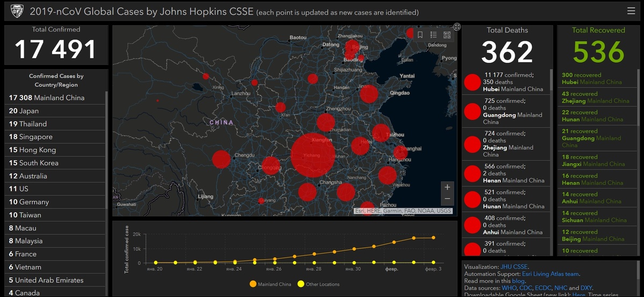Select the 8 Malaysia row
Image resolution: width=644 pixels, height=297 pixels.
pos(55,241)
